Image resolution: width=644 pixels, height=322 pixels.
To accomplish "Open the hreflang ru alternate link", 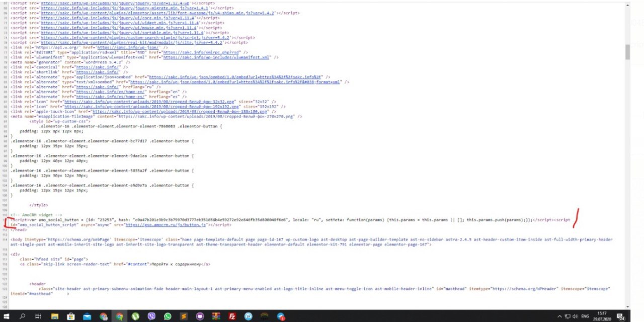I will pyautogui.click(x=97, y=87).
